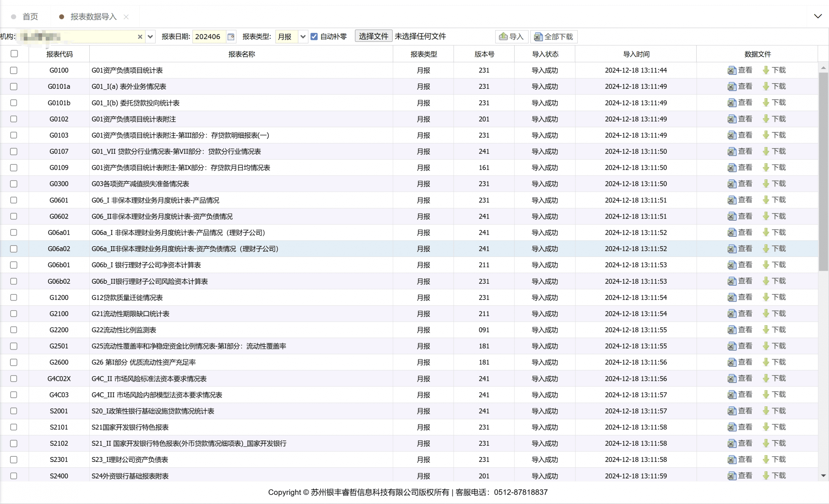Image resolution: width=829 pixels, height=504 pixels.
Task: Open the 报表类型 月报 dropdown
Action: (x=303, y=37)
